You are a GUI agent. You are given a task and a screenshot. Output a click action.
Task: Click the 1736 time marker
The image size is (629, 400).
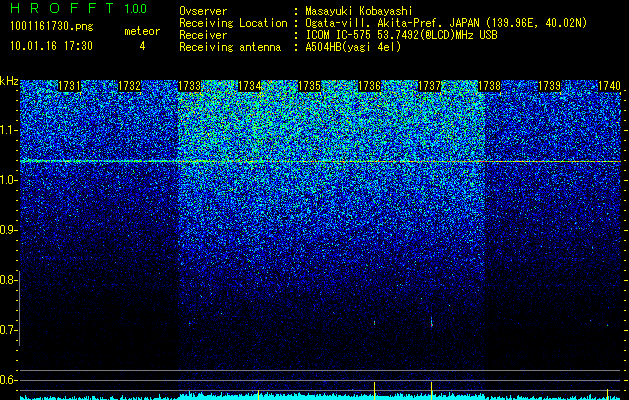(x=369, y=86)
